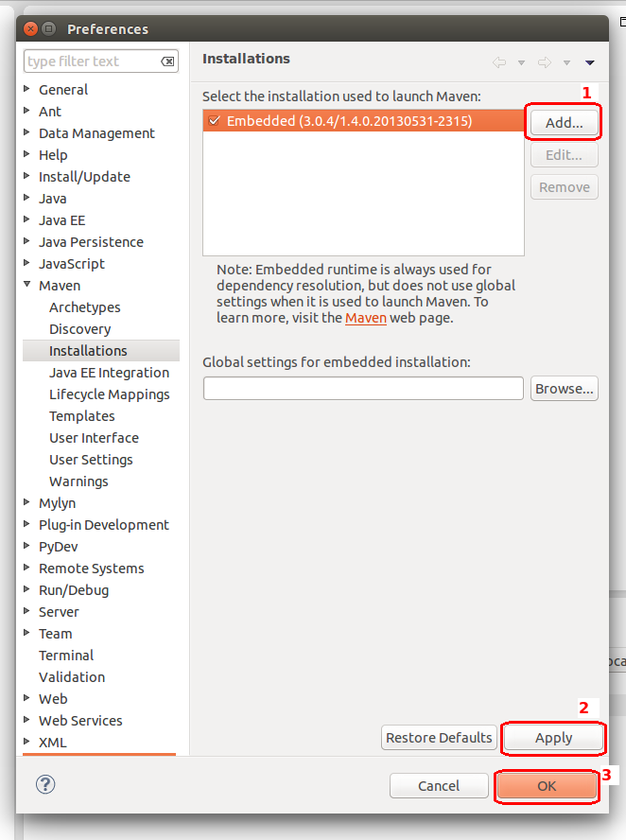
Task: Click the global settings path input field
Action: click(363, 388)
